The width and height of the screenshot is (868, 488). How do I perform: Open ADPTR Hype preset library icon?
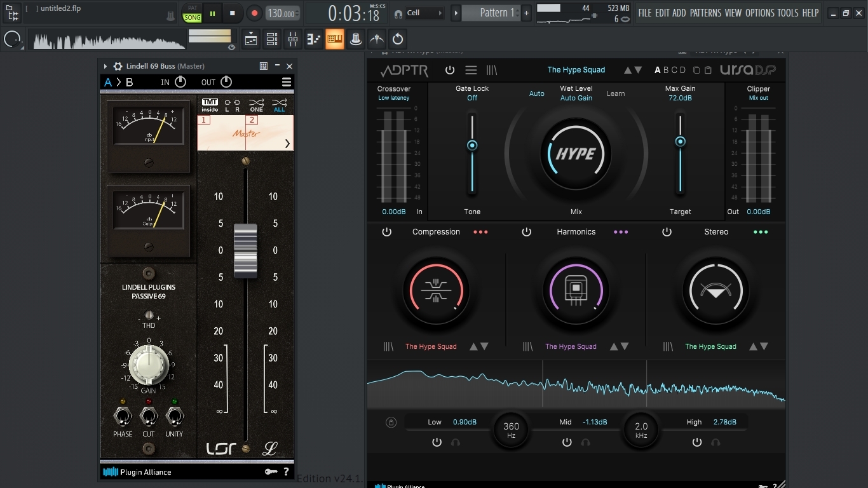492,70
